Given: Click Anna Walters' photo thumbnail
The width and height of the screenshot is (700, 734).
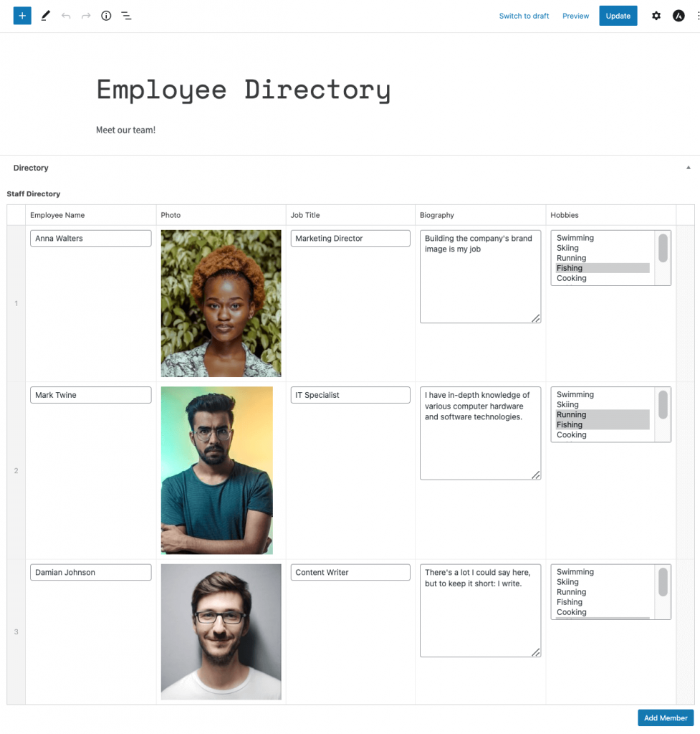Looking at the screenshot, I should pos(221,303).
